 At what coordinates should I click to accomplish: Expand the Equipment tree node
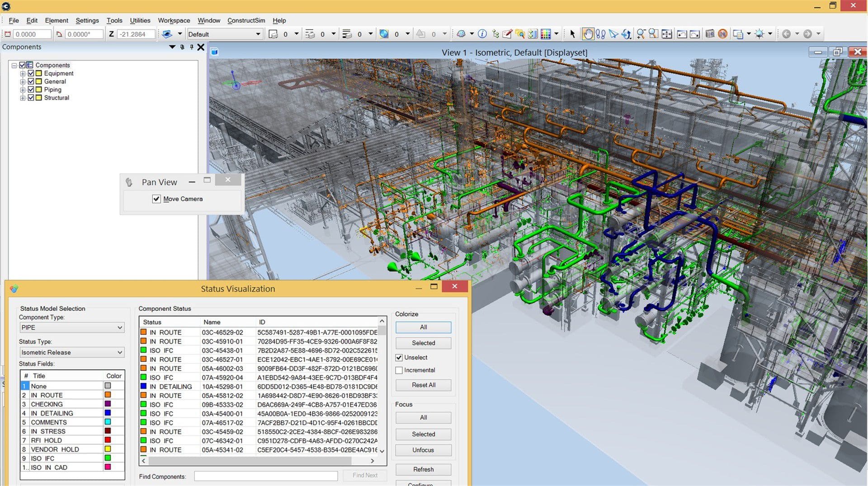pyautogui.click(x=23, y=73)
